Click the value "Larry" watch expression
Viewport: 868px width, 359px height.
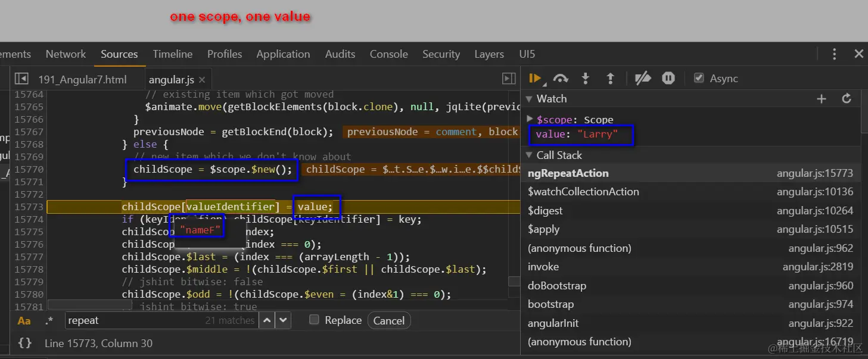coord(577,135)
